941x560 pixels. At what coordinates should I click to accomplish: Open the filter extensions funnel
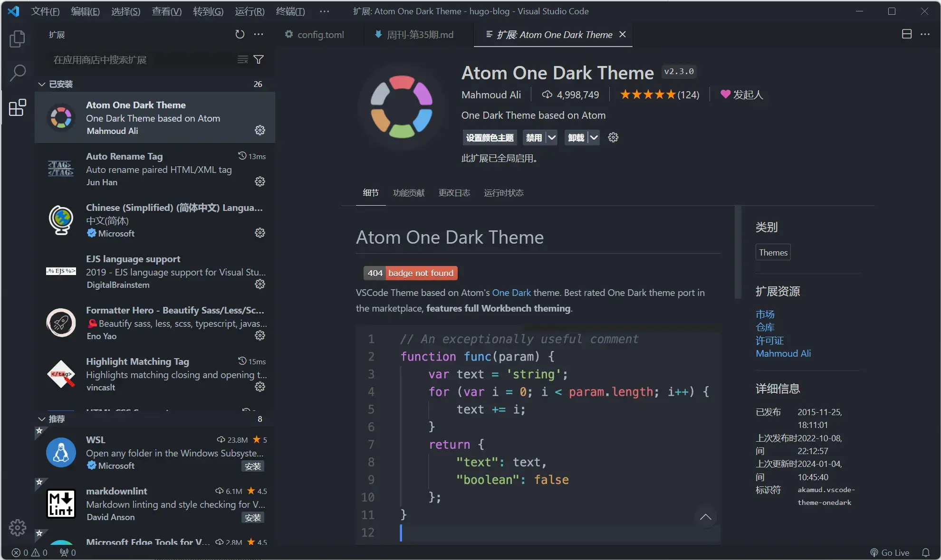pyautogui.click(x=259, y=59)
